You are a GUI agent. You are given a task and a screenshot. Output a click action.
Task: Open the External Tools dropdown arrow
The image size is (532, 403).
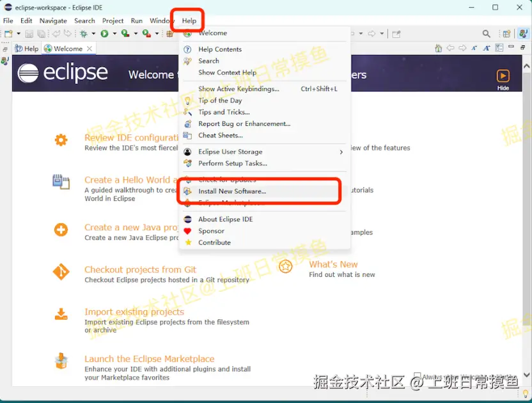pyautogui.click(x=157, y=33)
